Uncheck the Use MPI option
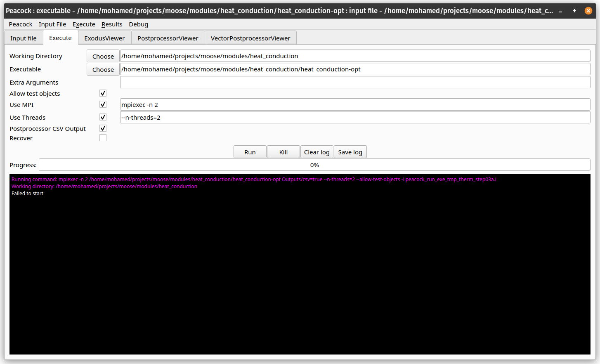 [103, 104]
